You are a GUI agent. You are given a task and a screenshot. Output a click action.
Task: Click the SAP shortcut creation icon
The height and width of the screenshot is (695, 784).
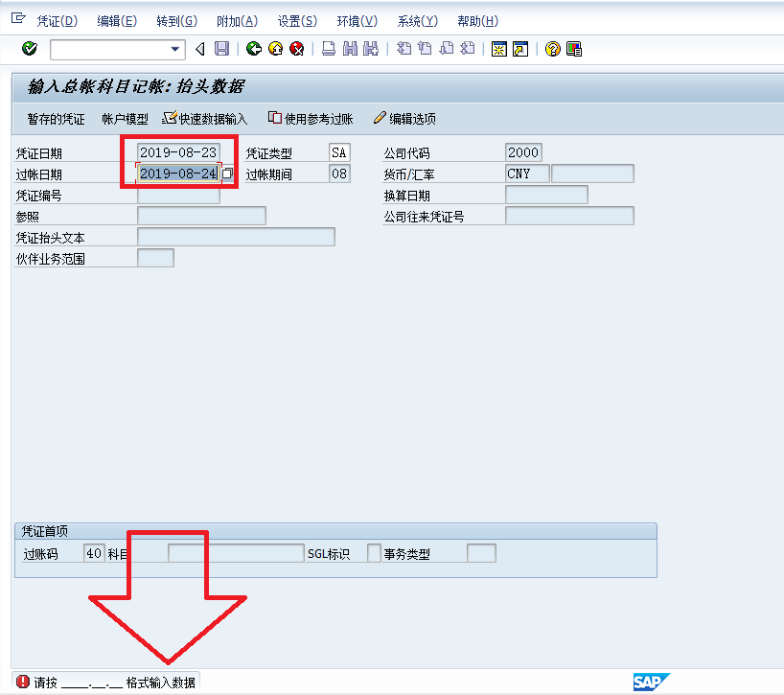[x=519, y=49]
